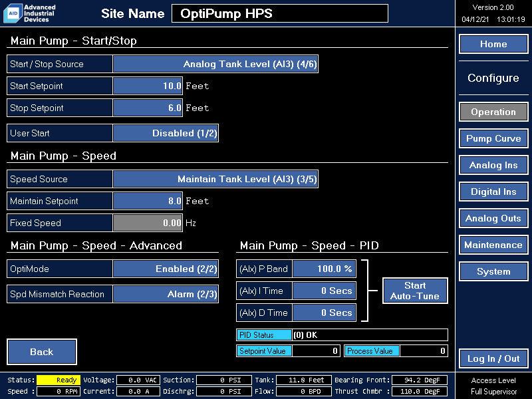Click the Spd Mismatch Reaction label
532x399 pixels.
57,294
